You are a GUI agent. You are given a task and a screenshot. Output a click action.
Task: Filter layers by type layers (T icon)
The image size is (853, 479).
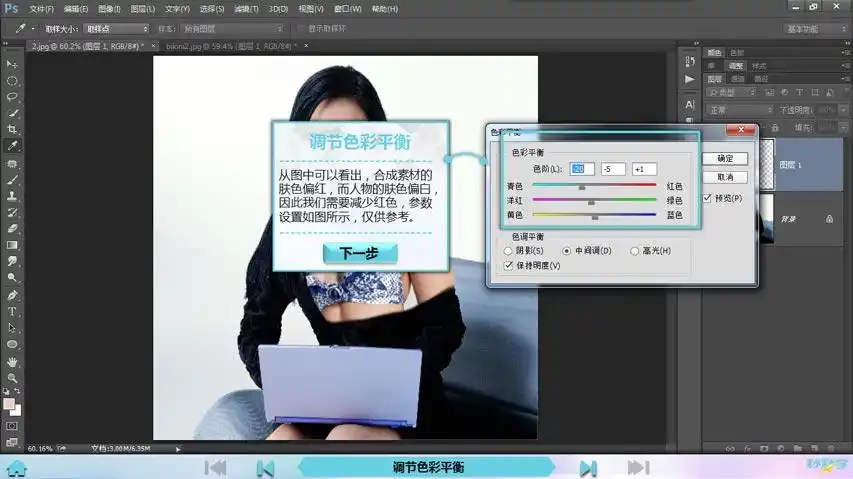pos(799,93)
